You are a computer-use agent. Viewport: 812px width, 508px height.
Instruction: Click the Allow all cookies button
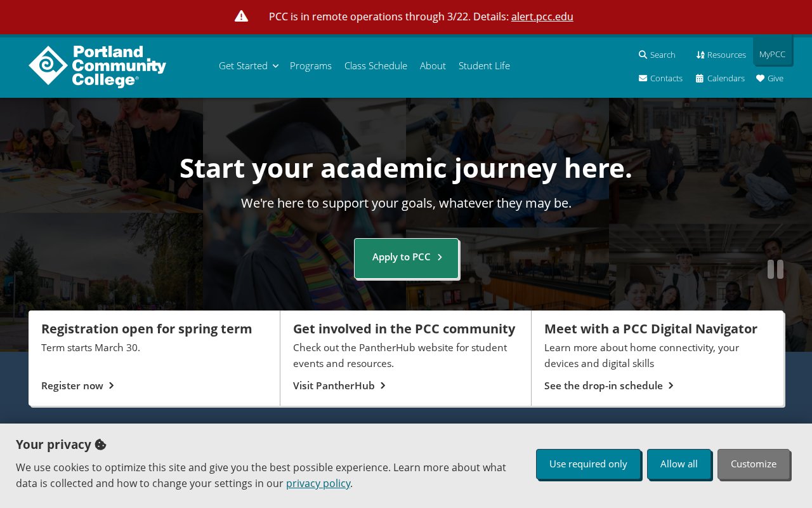pyautogui.click(x=679, y=464)
